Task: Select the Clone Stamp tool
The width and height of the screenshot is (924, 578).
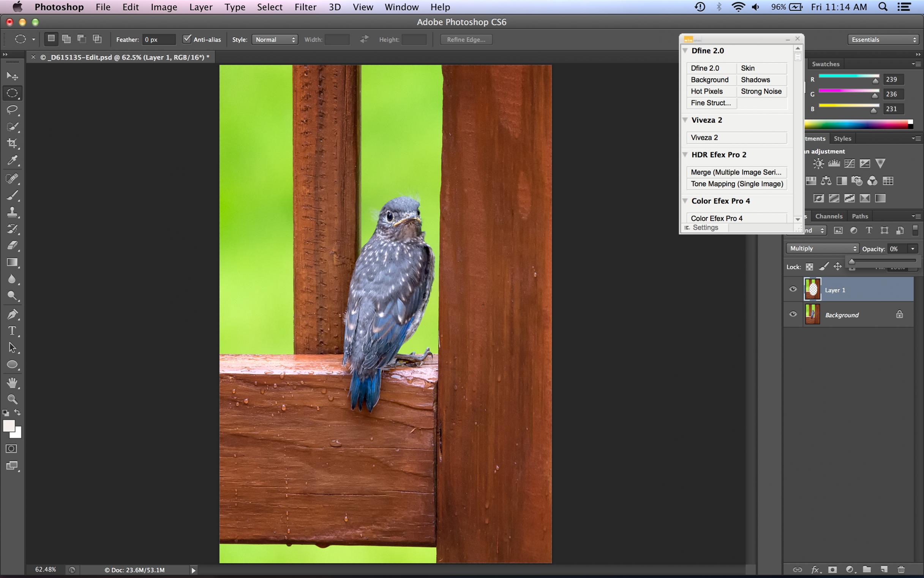Action: click(x=12, y=212)
